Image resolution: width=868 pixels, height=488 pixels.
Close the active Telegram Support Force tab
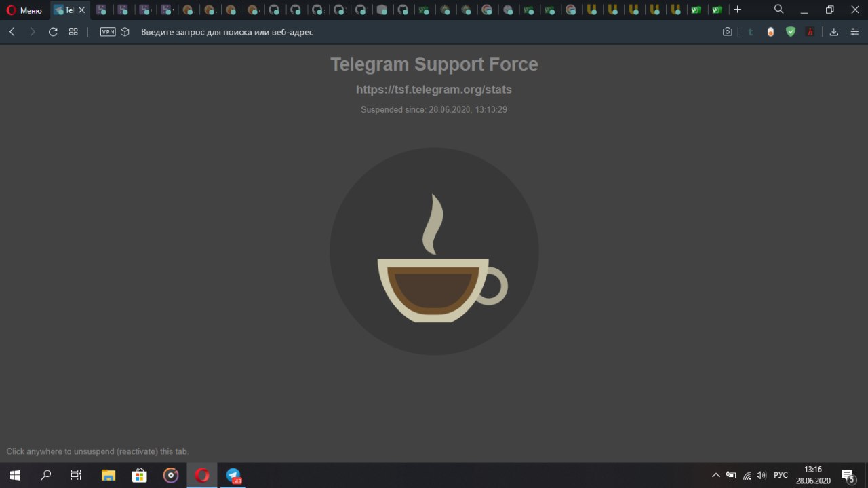point(81,10)
